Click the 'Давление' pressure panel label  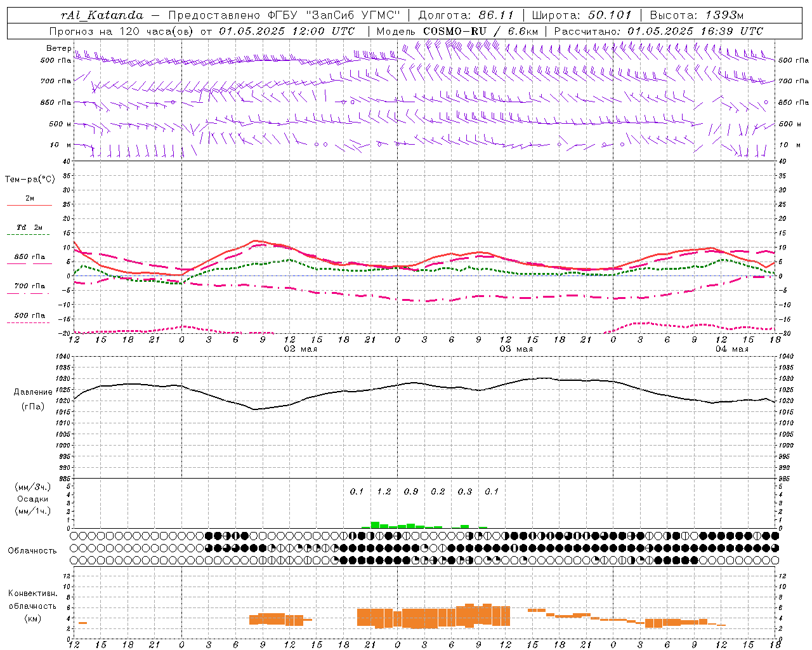[33, 392]
